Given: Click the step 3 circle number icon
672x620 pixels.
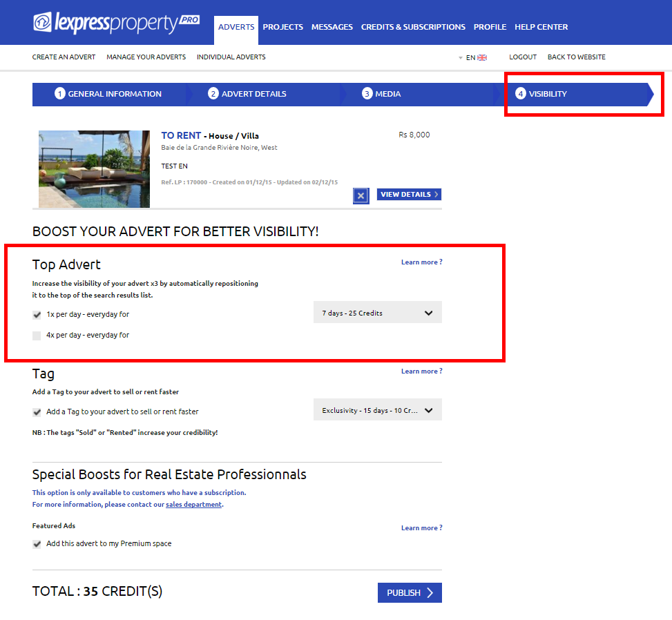Looking at the screenshot, I should 367,93.
